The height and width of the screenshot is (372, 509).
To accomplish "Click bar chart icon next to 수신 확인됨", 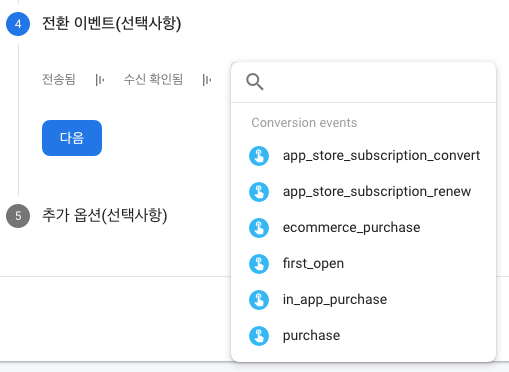I will pyautogui.click(x=207, y=80).
